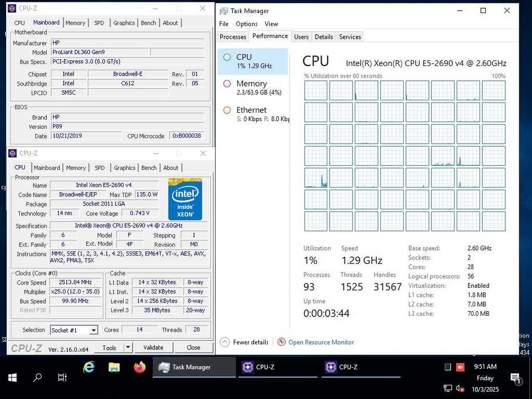Screen dimensions: 532x399
Task: Select the Ethernet performance sidebar item
Action: [253, 114]
